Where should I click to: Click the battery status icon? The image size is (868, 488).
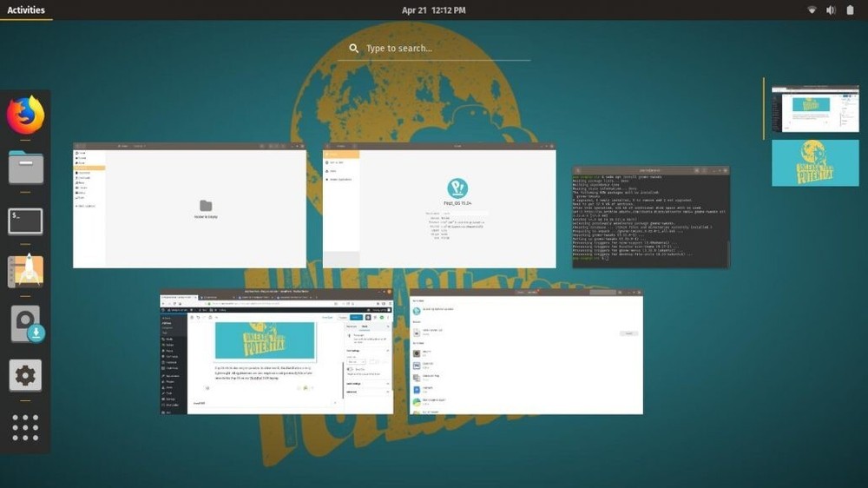point(850,10)
